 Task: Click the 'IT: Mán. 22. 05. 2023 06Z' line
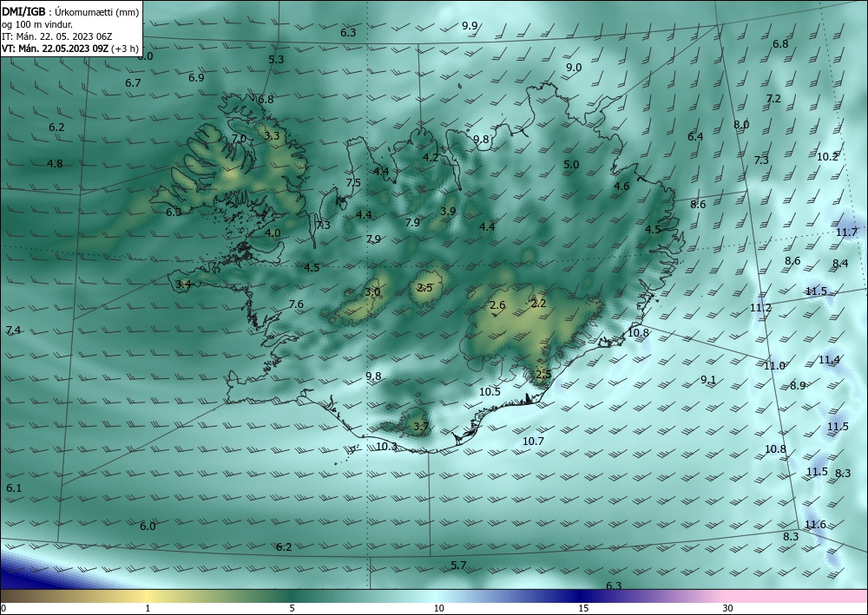tap(57, 36)
